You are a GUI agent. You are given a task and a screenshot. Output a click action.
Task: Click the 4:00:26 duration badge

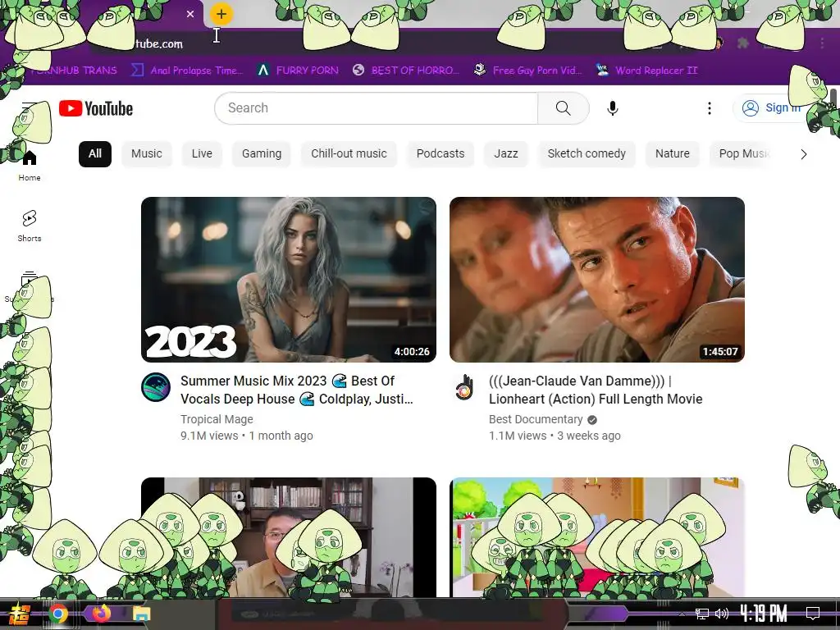tap(412, 352)
